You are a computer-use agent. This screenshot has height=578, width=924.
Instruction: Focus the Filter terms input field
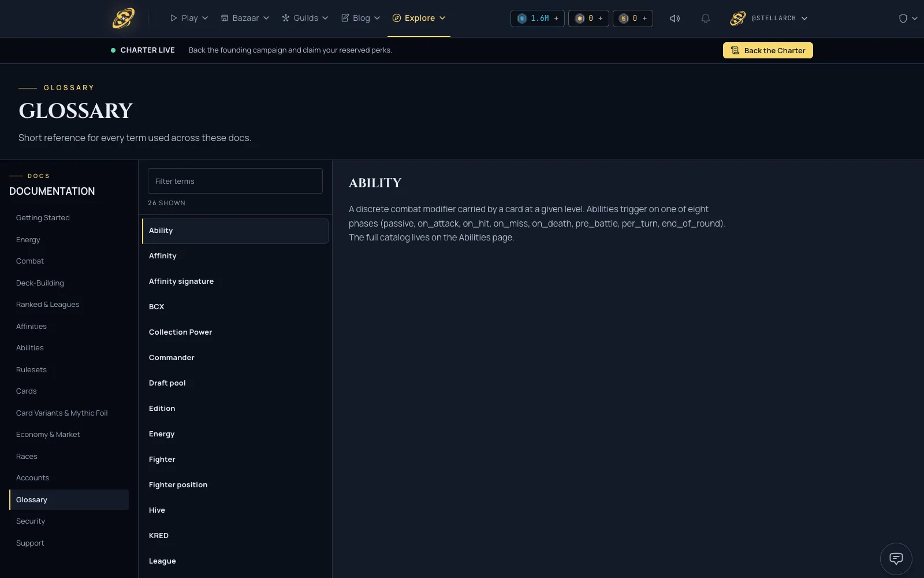point(235,181)
